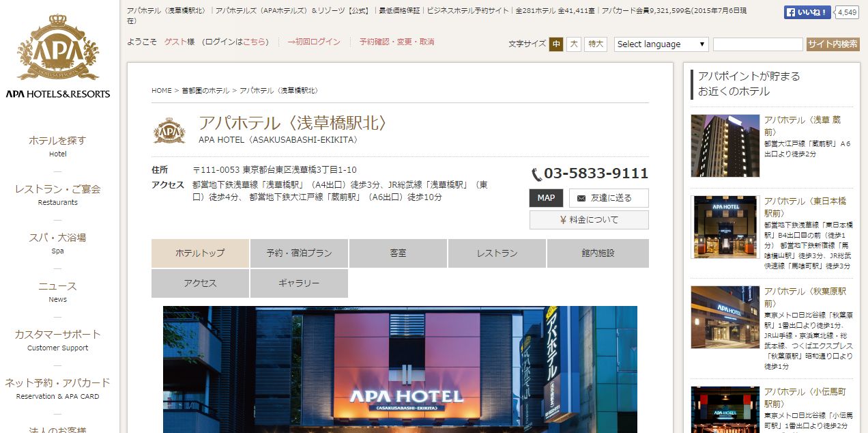The height and width of the screenshot is (433, 868).
Task: Set text size to 中
Action: (x=556, y=44)
